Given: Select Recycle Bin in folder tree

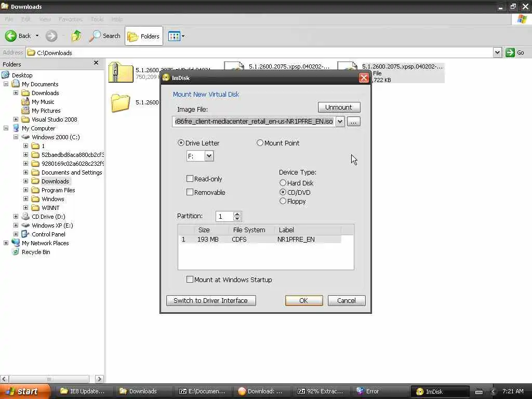Looking at the screenshot, I should pos(36,252).
